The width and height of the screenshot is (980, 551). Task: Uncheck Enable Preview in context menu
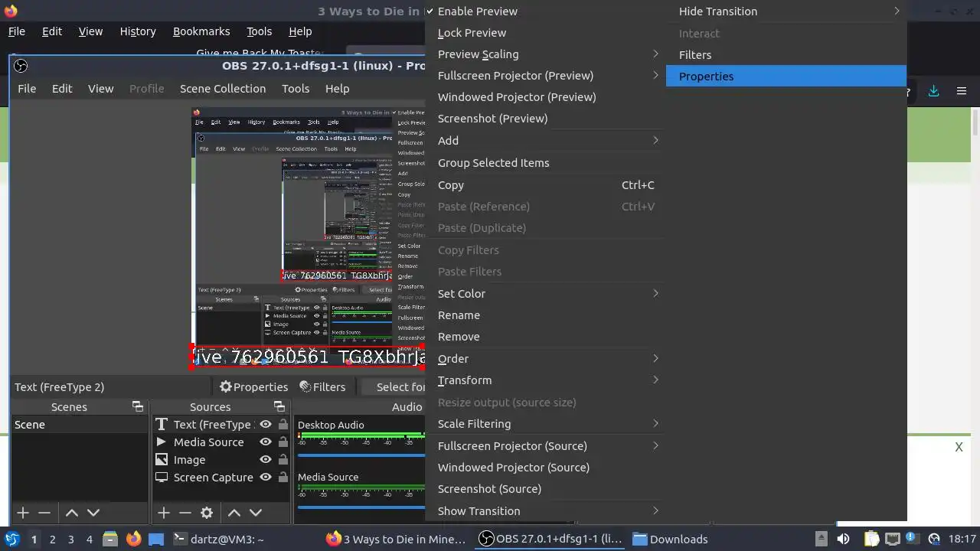tap(545, 11)
